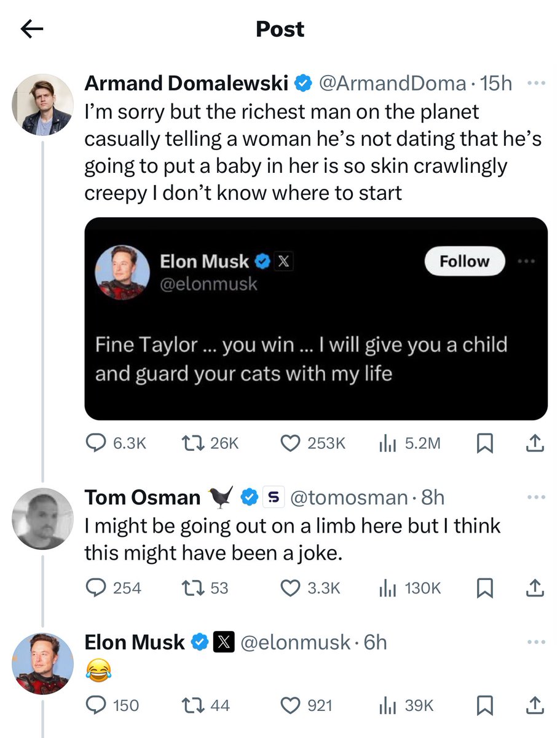Open Armand Domalewski's profile picture
Viewport: 560px width, 738px height.
click(42, 105)
